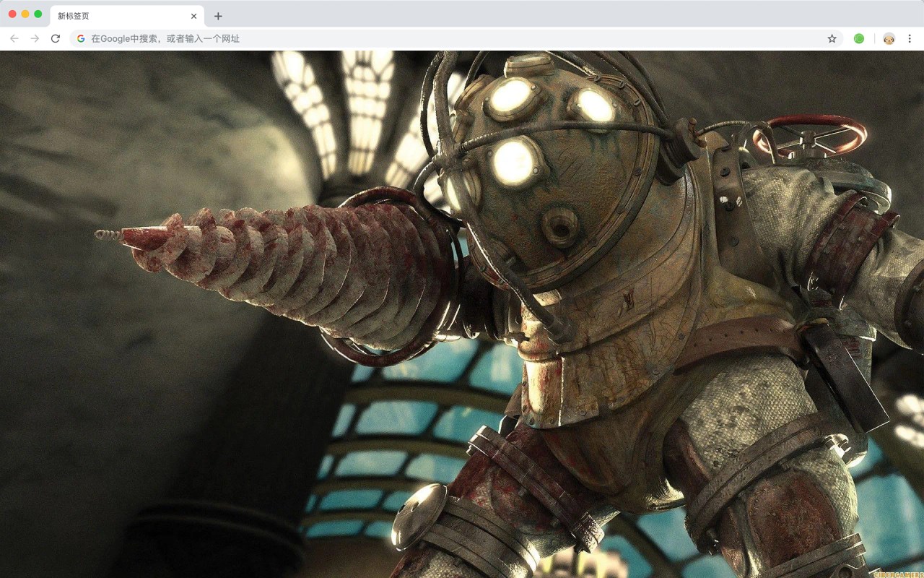The image size is (924, 578).
Task: Click the Google logo in address bar
Action: (x=81, y=38)
